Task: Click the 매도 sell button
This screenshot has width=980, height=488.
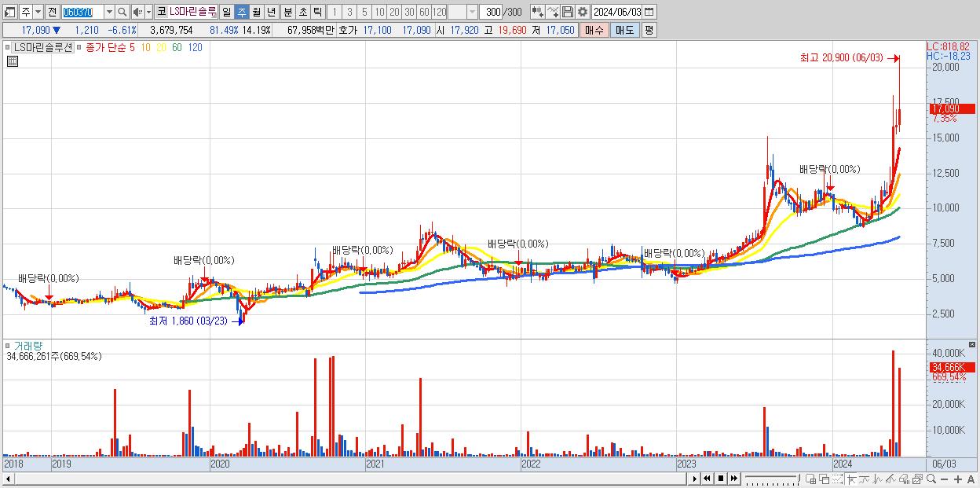Action: point(625,30)
